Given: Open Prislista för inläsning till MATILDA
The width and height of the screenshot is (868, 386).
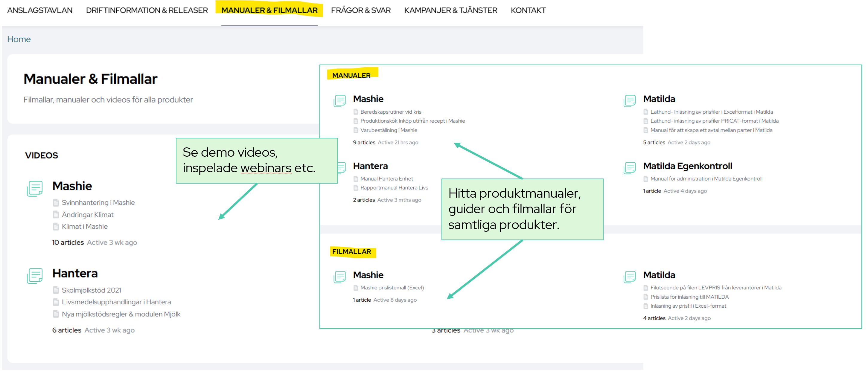Looking at the screenshot, I should tap(689, 297).
